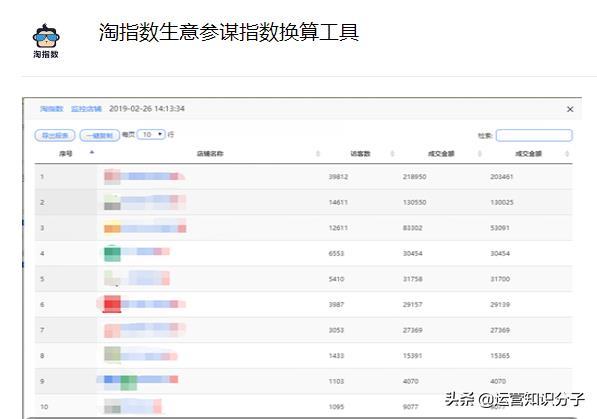Click the 序号 column header
The width and height of the screenshot is (597, 419).
tap(65, 154)
